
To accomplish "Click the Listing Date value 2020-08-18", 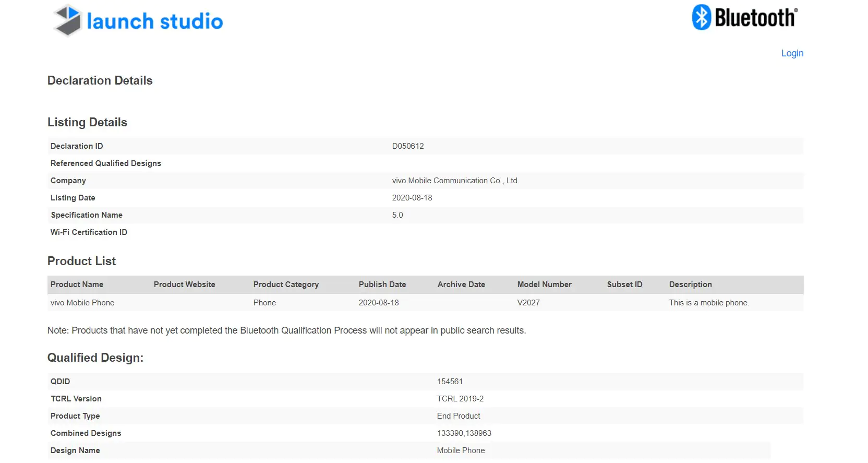I will (x=412, y=198).
